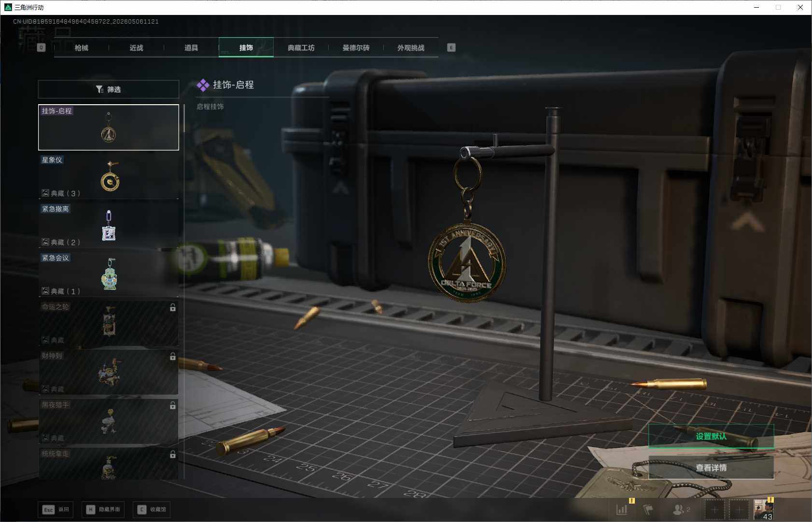Click the lock icon on 统统拿走
The width and height of the screenshot is (812, 522).
tap(172, 454)
